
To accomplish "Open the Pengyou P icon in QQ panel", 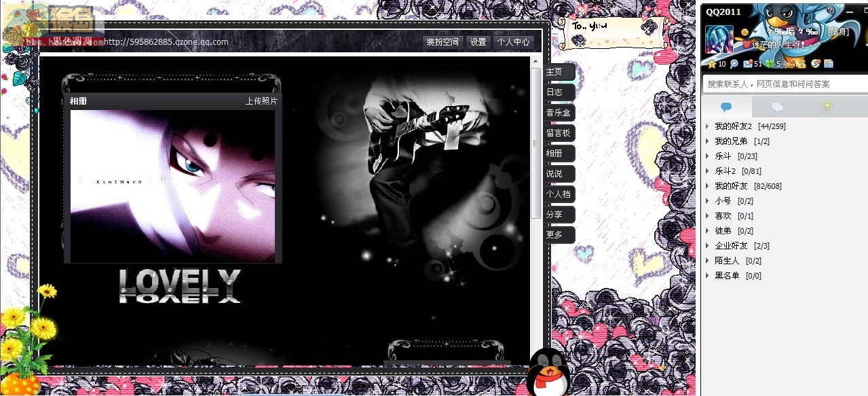I will click(x=734, y=64).
